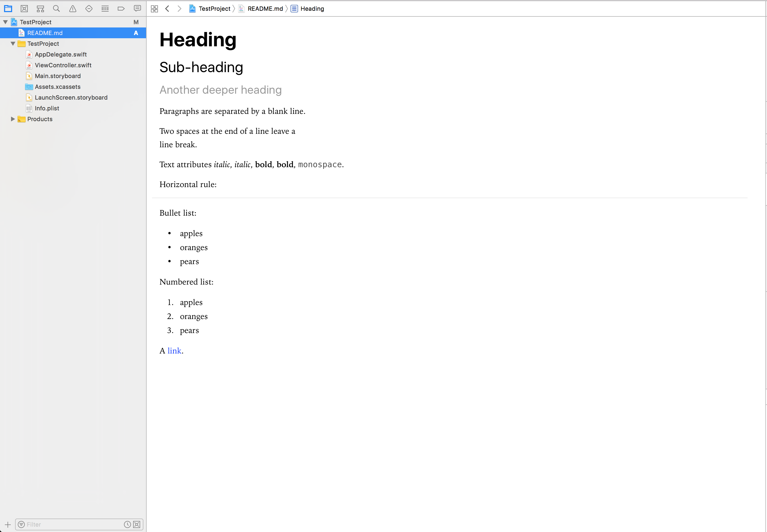
Task: Go back using the navigation arrow
Action: click(167, 9)
